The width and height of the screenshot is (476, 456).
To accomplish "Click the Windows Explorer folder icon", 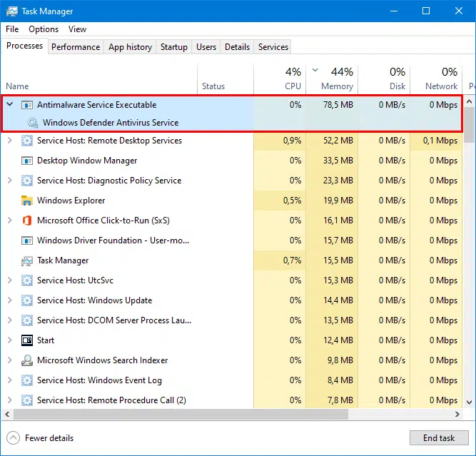I will pos(27,201).
